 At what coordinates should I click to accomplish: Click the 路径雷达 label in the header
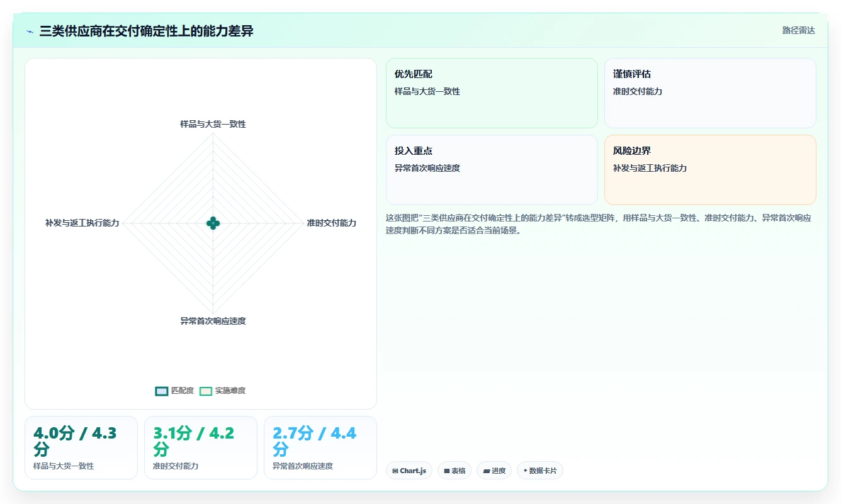click(798, 31)
